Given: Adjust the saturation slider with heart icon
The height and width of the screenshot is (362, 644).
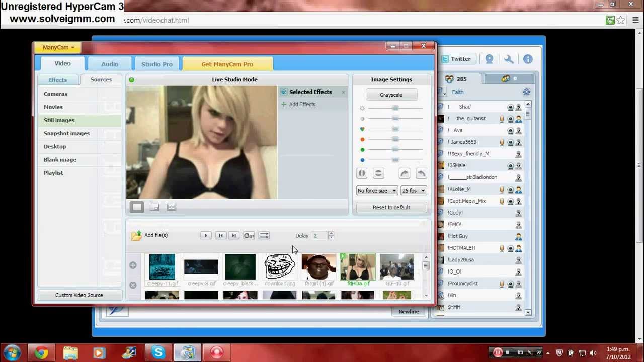Looking at the screenshot, I should click(395, 129).
